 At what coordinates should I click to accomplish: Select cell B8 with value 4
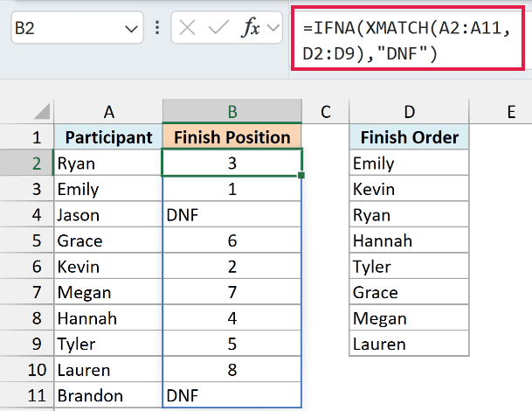tap(232, 317)
